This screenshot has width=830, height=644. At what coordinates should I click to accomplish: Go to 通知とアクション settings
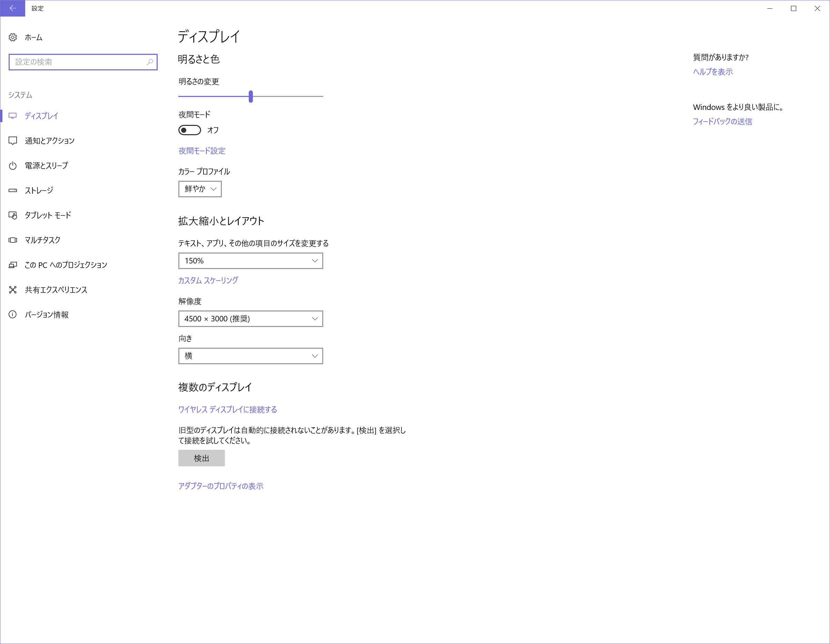(50, 141)
